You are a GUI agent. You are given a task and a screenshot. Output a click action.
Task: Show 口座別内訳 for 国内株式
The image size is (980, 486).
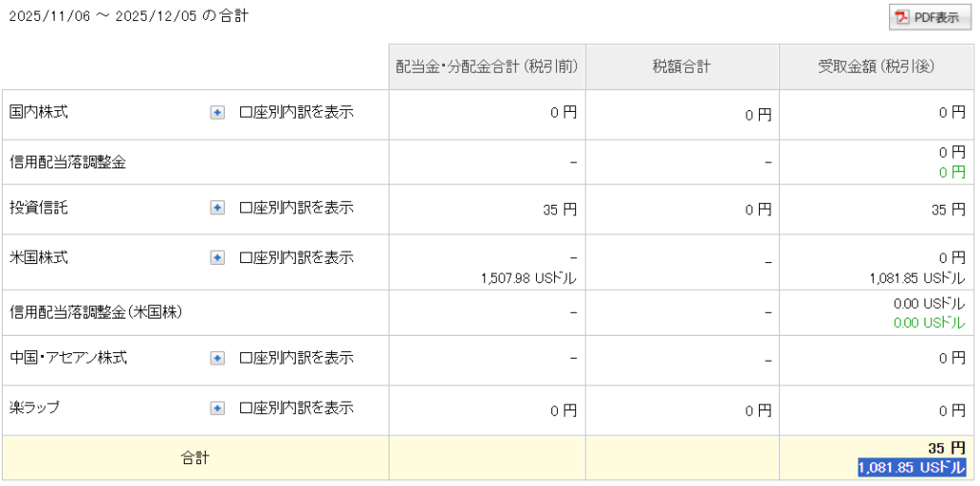[x=296, y=113]
